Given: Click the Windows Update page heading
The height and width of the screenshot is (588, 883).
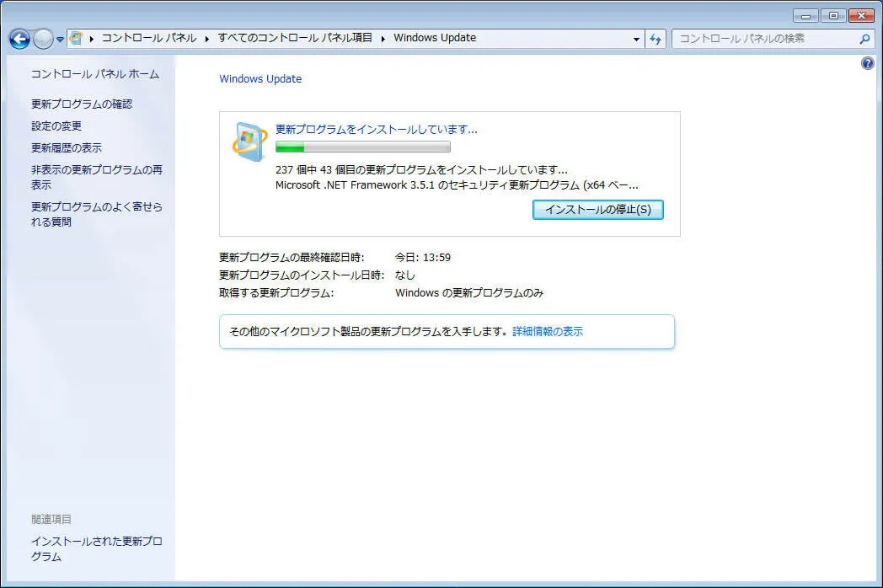Looking at the screenshot, I should (x=260, y=79).
